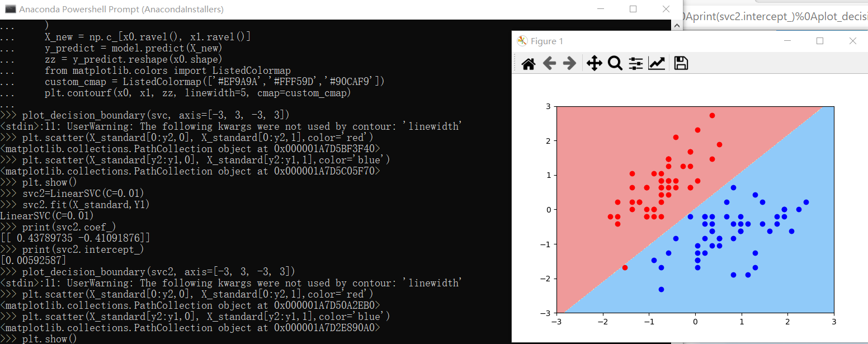Screen dimensions: 868x344
Task: Click the intercept output '[0.00592587]'
Action: point(34,261)
